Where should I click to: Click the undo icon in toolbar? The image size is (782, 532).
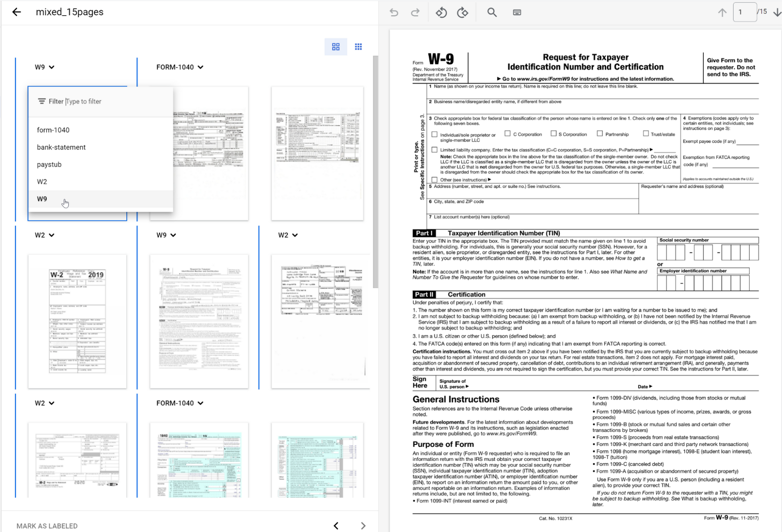pos(394,13)
